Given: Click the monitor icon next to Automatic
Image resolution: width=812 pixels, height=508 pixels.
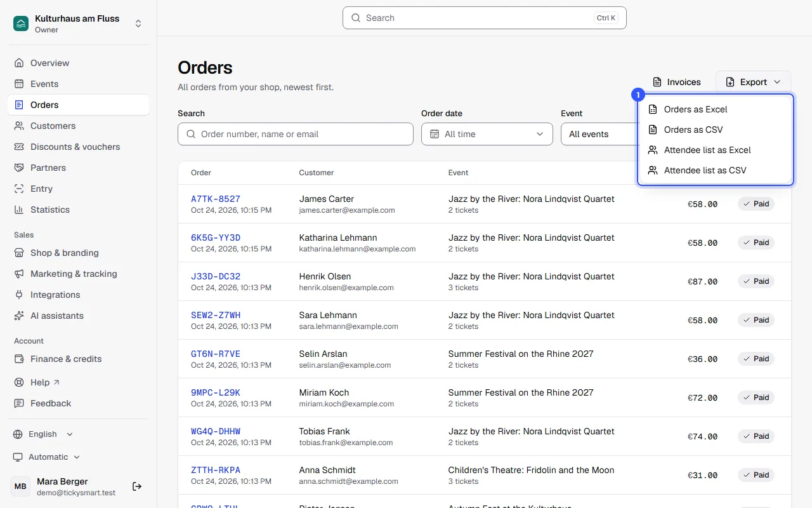Looking at the screenshot, I should coord(18,457).
